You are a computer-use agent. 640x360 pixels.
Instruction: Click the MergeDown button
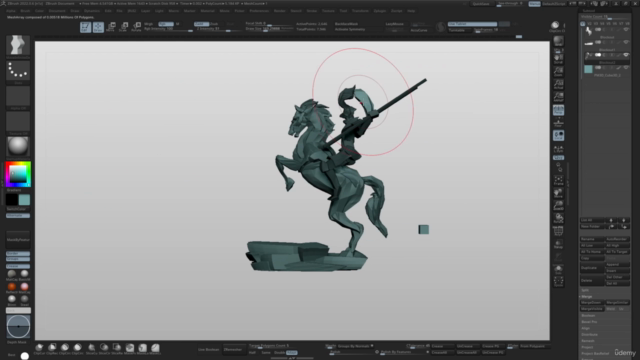592,302
